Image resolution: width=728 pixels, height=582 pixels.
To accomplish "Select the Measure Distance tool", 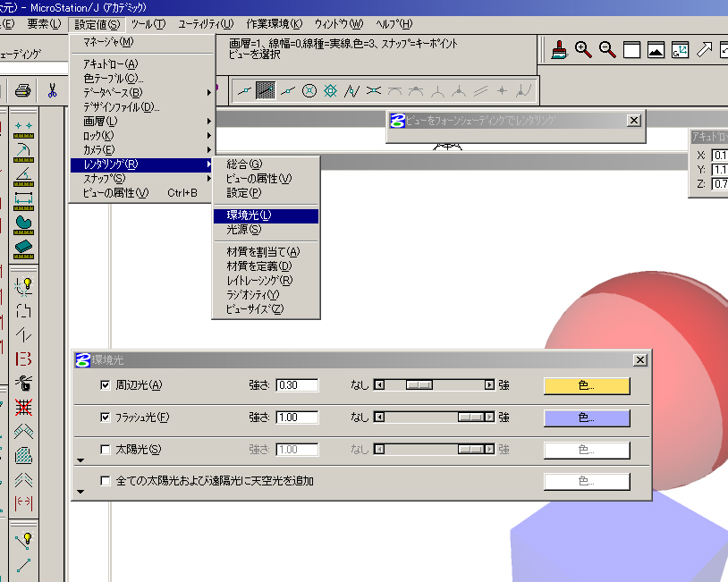I will tap(23, 129).
